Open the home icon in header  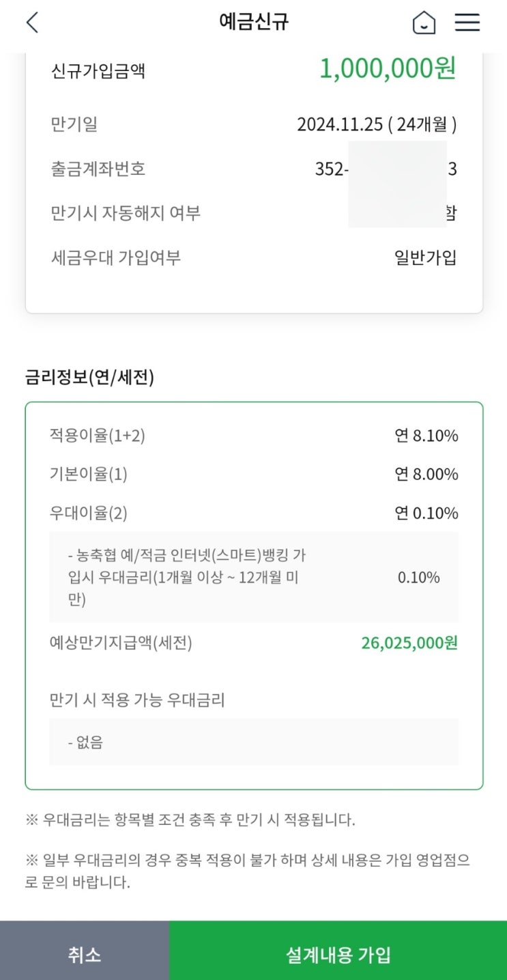[x=424, y=23]
